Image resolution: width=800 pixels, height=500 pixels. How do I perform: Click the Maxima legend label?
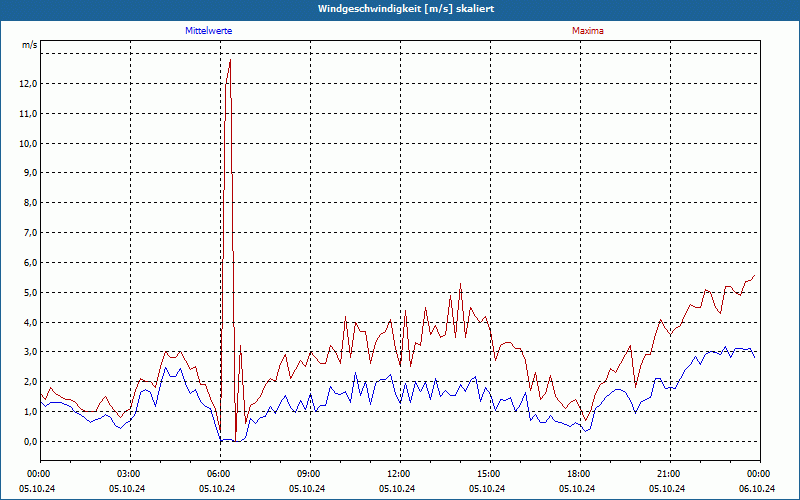(x=587, y=31)
